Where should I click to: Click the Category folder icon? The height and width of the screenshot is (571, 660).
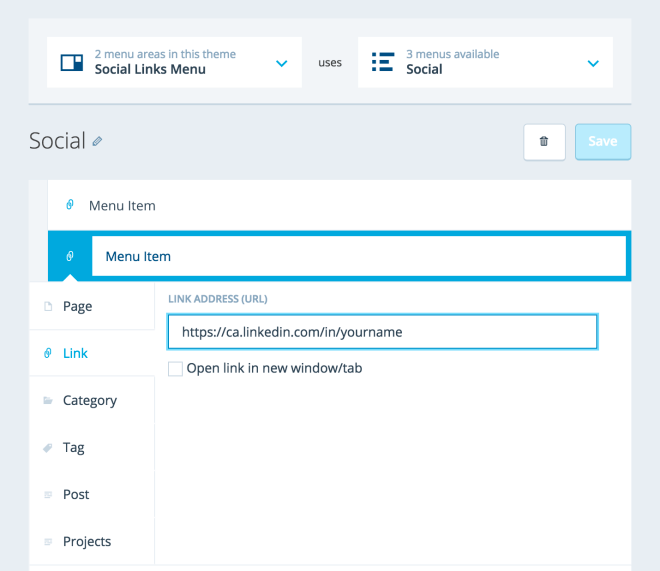pos(47,401)
